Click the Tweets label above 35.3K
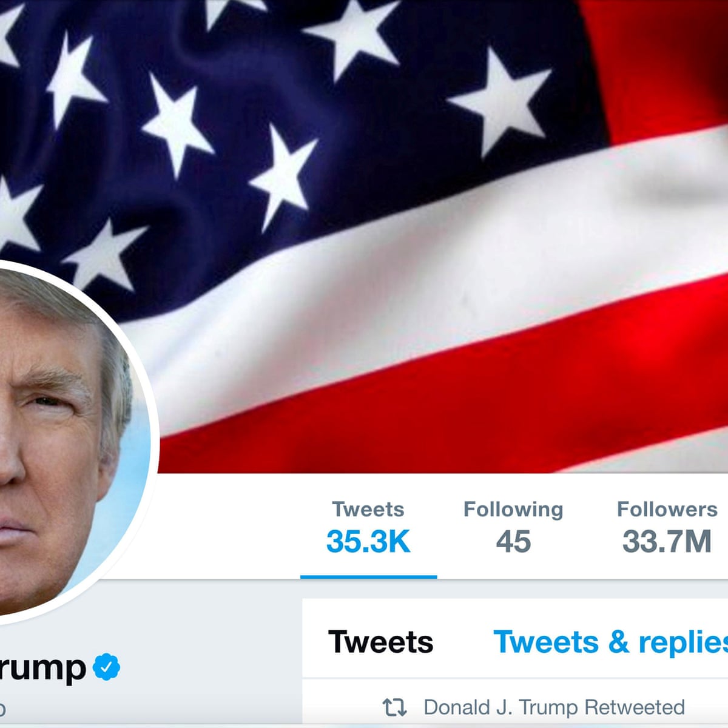The image size is (728, 728). (x=368, y=509)
